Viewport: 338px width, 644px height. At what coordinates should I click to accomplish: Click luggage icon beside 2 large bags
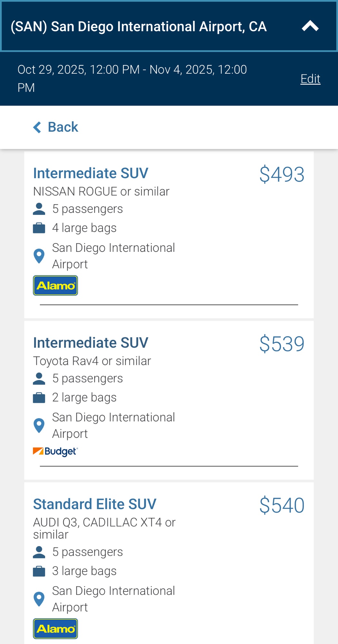39,398
